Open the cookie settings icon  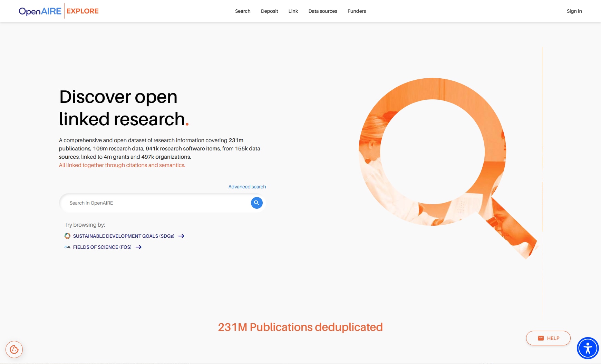(14, 350)
